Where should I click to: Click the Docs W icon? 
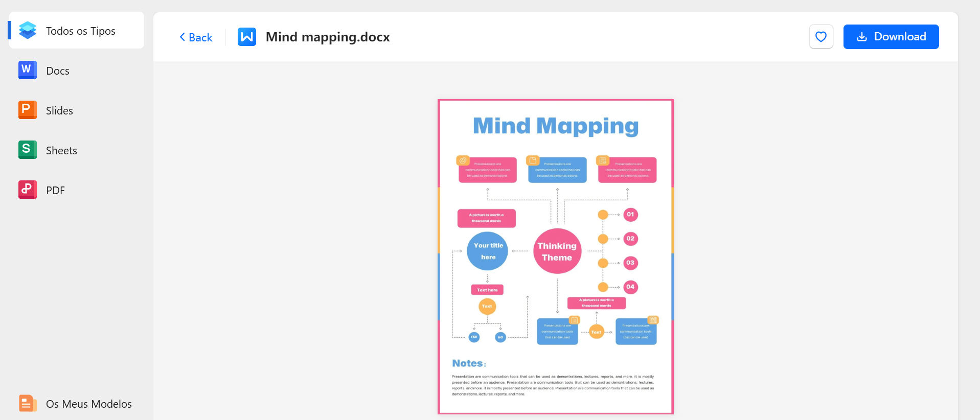[28, 70]
